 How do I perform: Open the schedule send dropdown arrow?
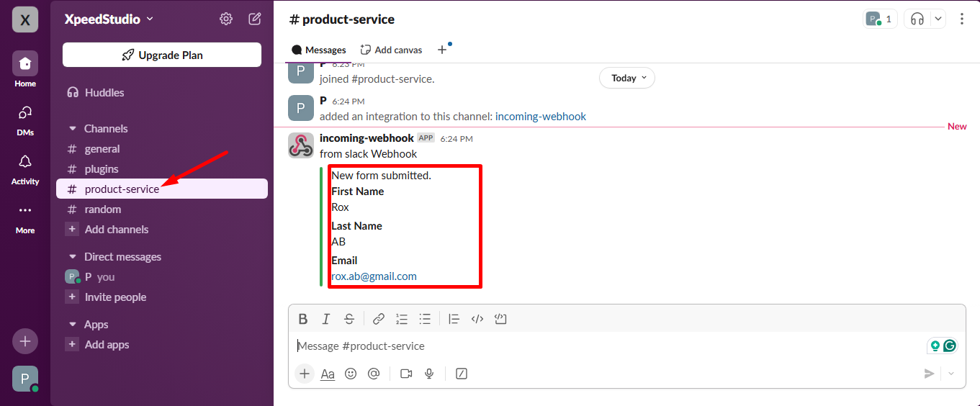pyautogui.click(x=950, y=374)
